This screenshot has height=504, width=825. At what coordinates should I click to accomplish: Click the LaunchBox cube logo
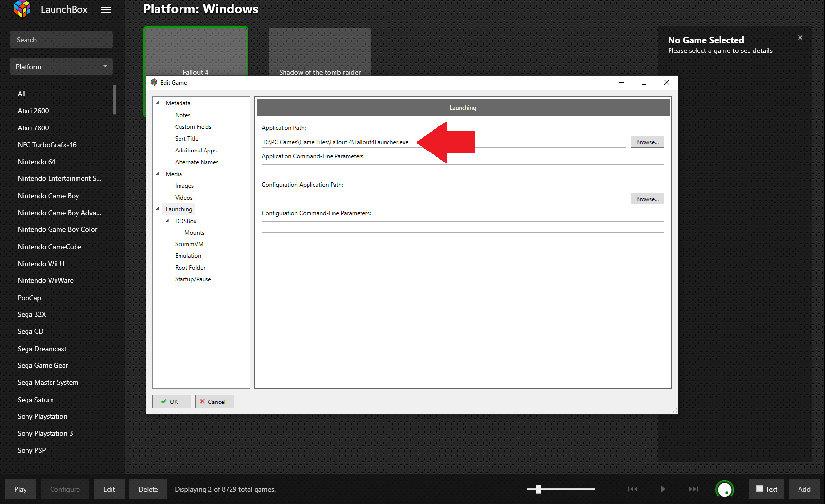point(22,9)
